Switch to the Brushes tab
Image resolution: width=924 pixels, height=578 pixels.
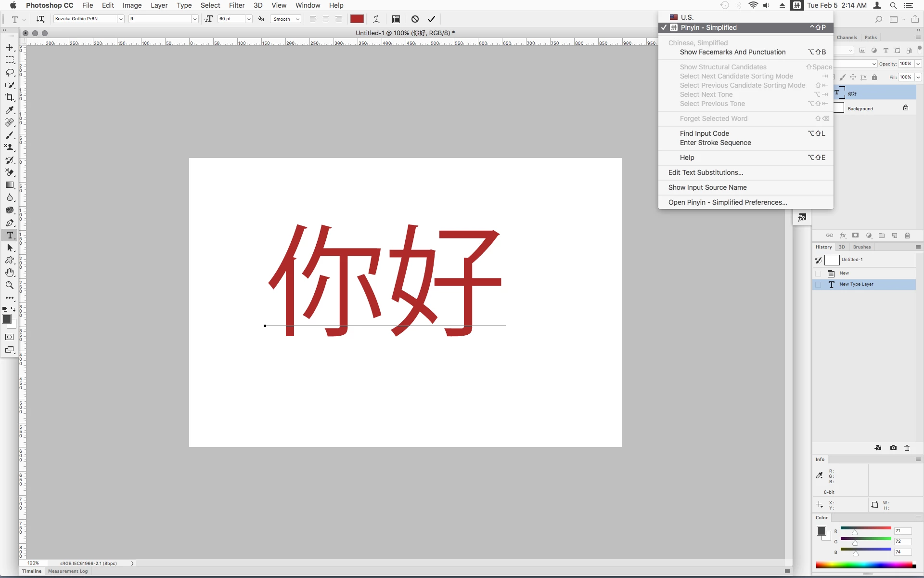[861, 247]
